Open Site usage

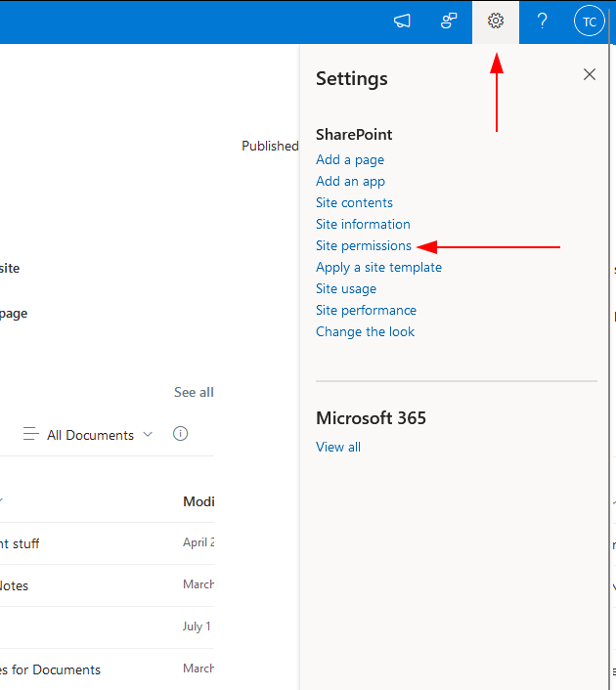coord(346,289)
